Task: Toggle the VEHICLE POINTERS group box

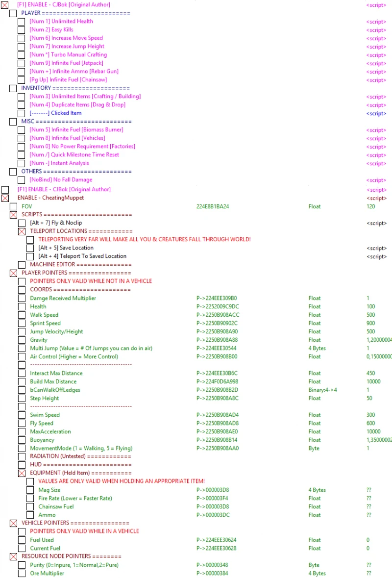Action: pos(13,523)
